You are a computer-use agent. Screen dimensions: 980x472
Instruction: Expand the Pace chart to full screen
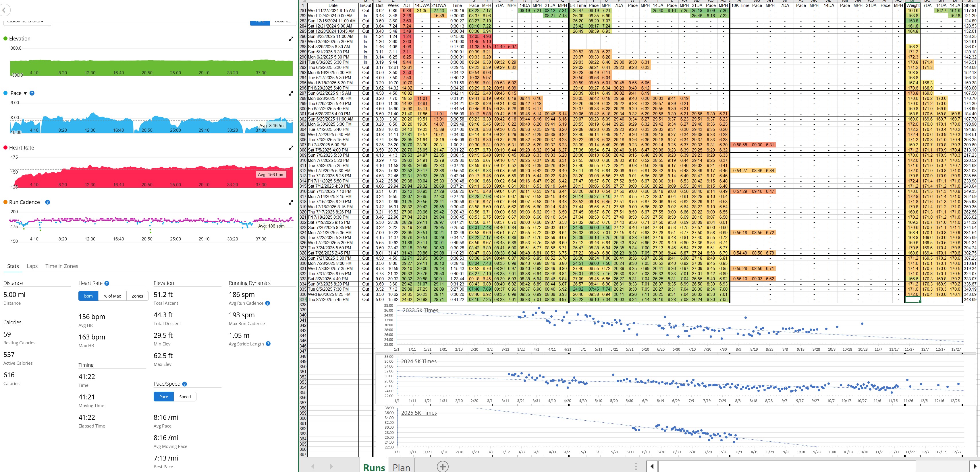pyautogui.click(x=291, y=93)
